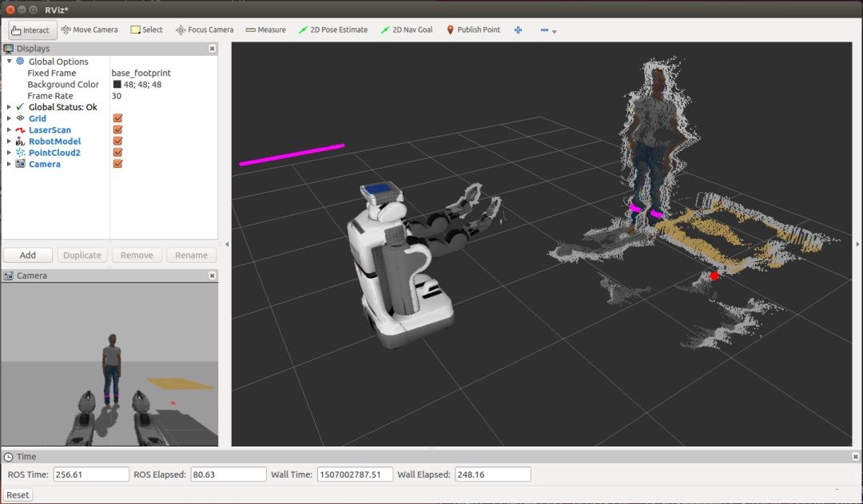This screenshot has height=504, width=863.
Task: Click the Background Color label
Action: (63, 84)
